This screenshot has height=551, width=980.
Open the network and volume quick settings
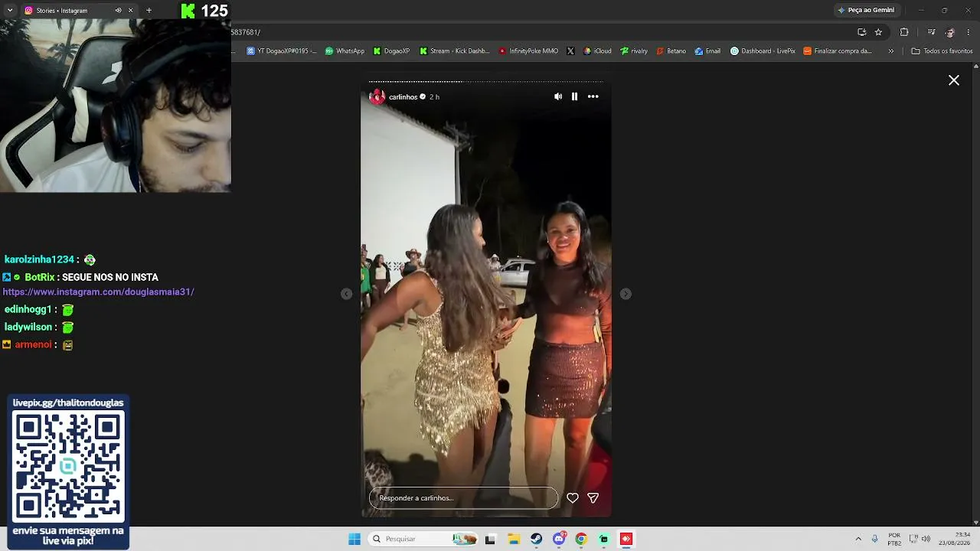920,539
